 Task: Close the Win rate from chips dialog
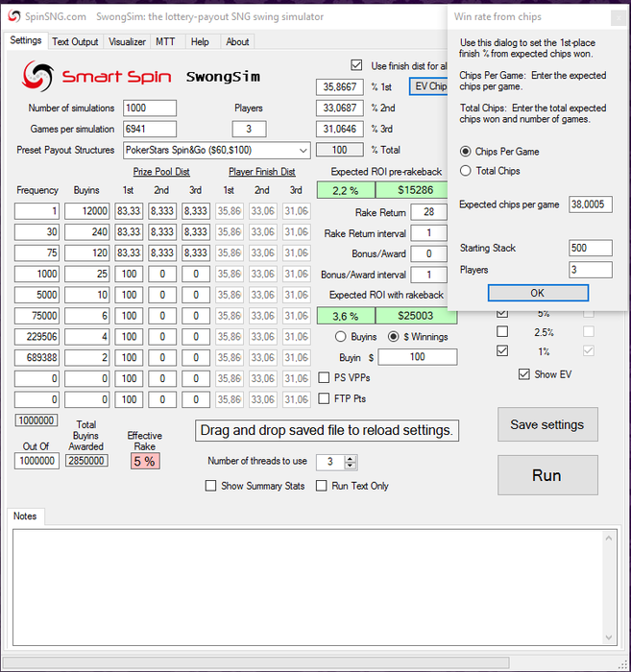coord(619,17)
